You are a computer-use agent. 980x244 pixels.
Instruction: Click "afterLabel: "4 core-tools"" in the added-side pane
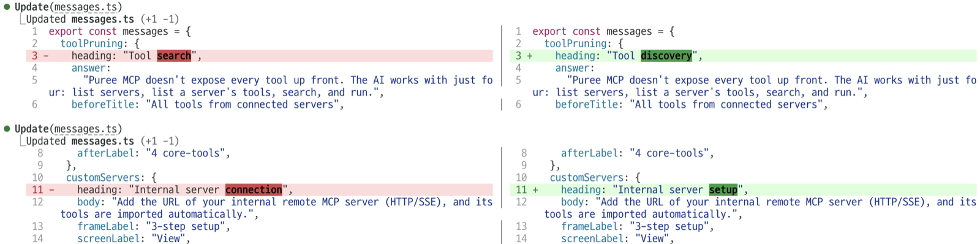pyautogui.click(x=638, y=153)
